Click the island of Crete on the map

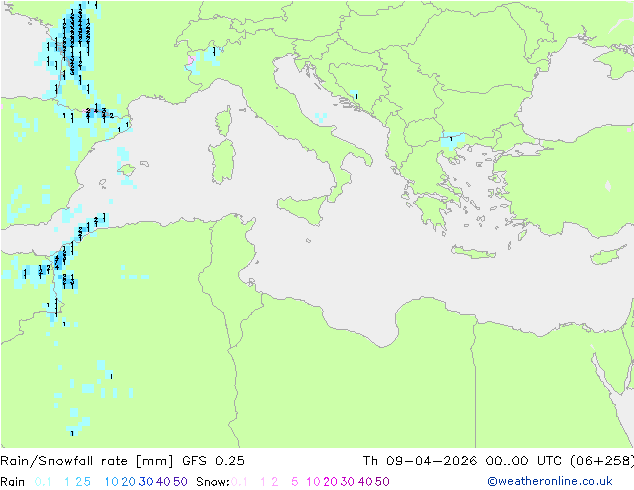(473, 252)
